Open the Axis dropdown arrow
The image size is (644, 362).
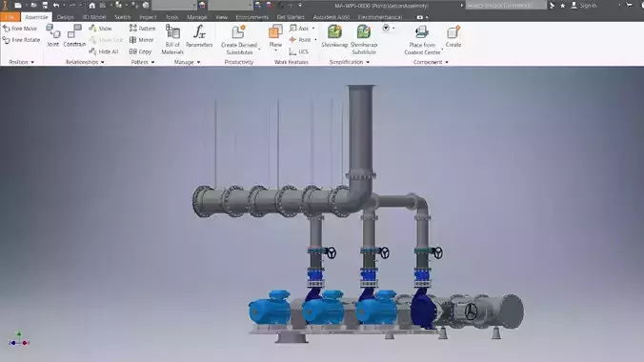[x=313, y=29]
